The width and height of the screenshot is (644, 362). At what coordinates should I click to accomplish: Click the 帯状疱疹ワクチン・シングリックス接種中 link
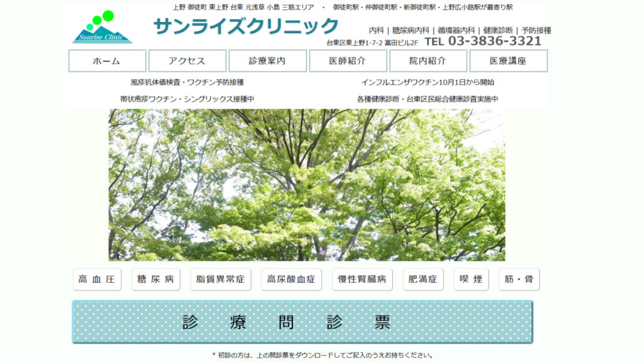(x=187, y=99)
